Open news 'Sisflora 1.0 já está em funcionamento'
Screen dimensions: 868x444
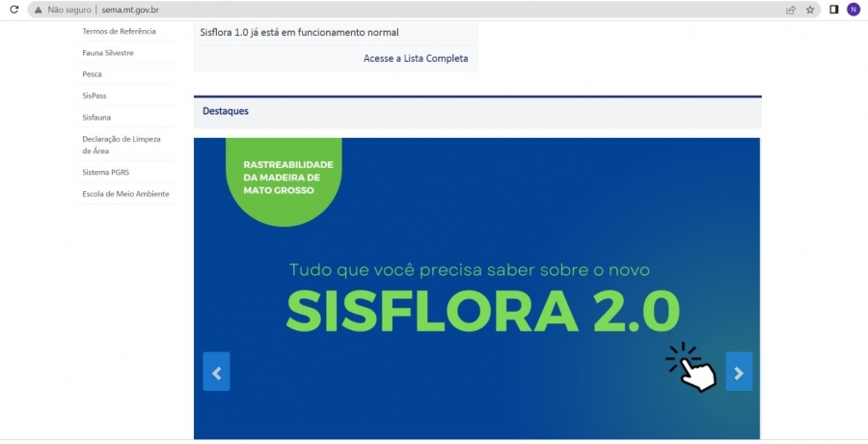(x=300, y=32)
